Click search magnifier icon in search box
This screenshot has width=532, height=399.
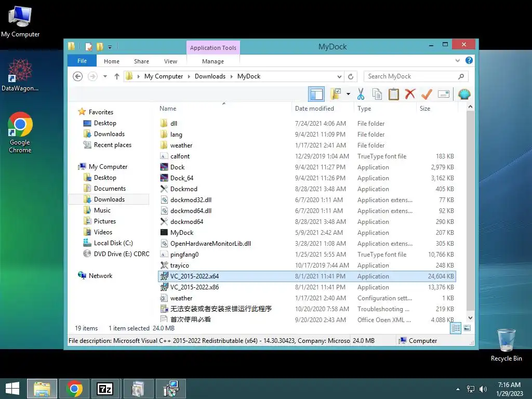(x=461, y=76)
